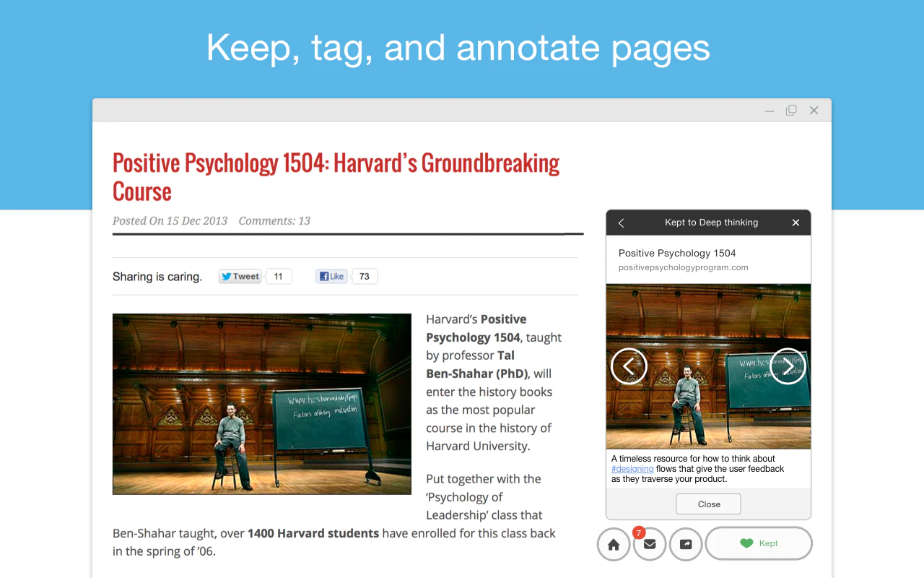This screenshot has height=578, width=924.
Task: Click the Tweet button
Action: tap(240, 276)
